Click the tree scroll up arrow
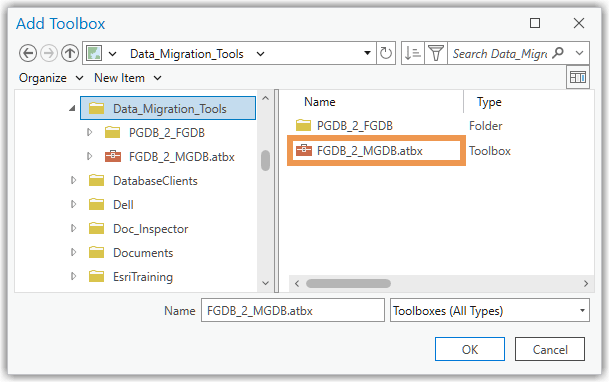 pos(266,98)
